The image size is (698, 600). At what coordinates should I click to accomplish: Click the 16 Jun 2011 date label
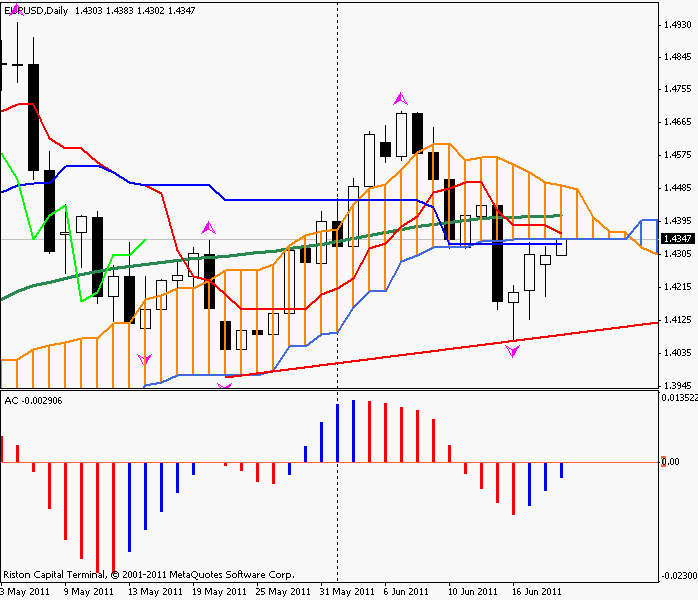(537, 592)
